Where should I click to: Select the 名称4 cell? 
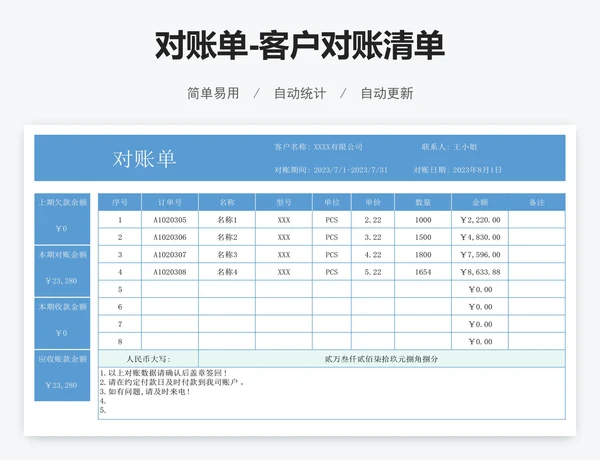pos(227,272)
